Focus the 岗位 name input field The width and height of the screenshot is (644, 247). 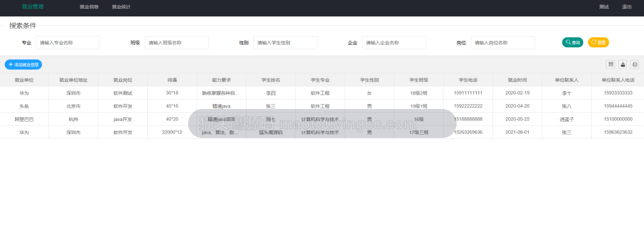503,42
